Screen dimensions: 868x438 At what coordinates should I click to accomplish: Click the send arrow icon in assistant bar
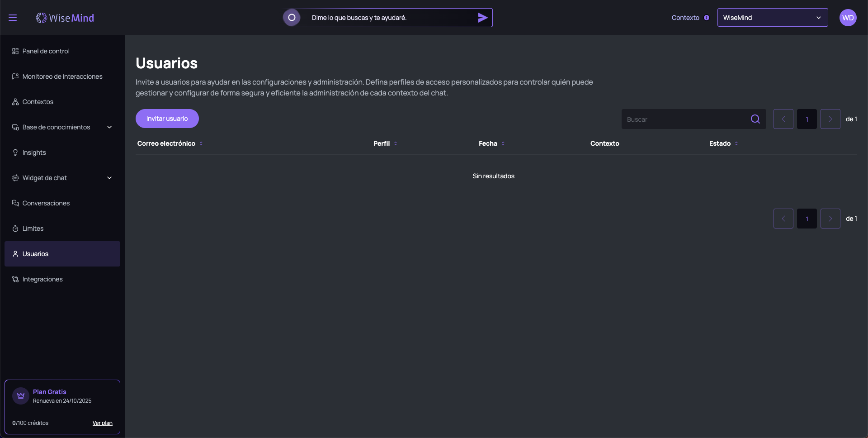[x=482, y=18]
